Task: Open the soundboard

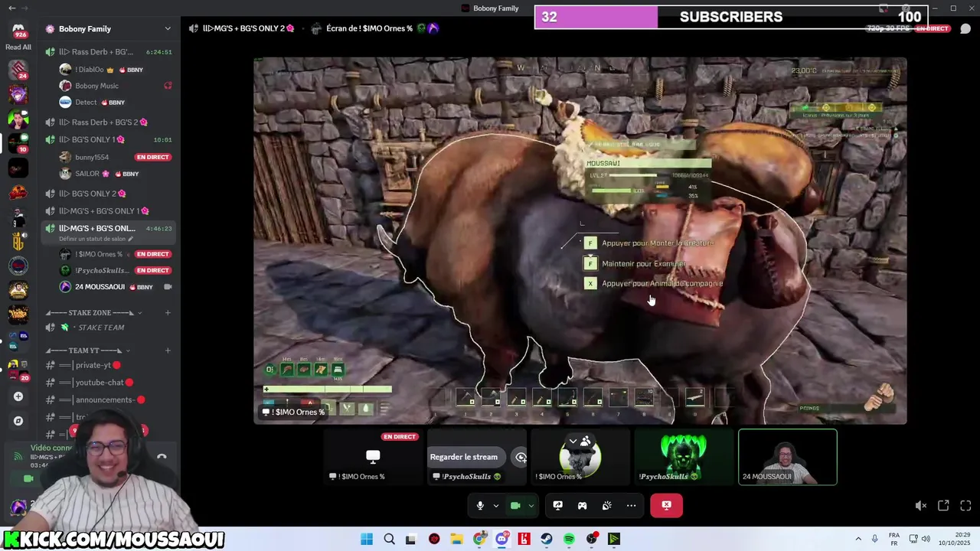Action: point(606,506)
